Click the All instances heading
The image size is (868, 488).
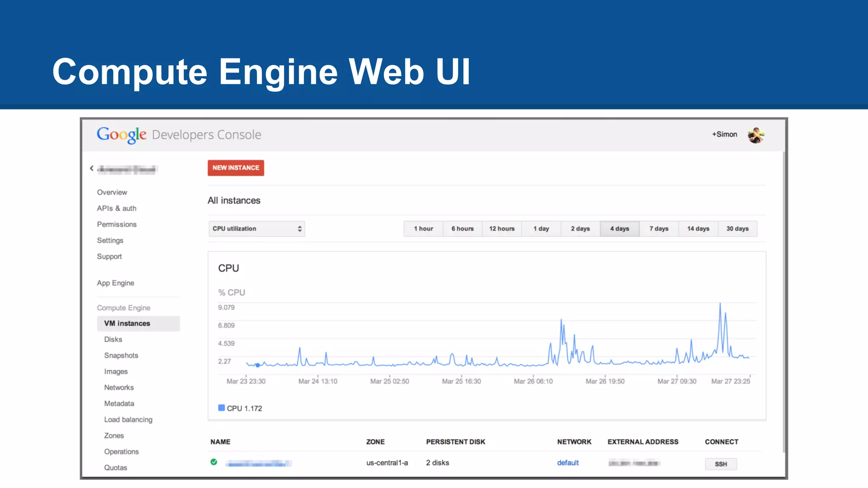(234, 200)
